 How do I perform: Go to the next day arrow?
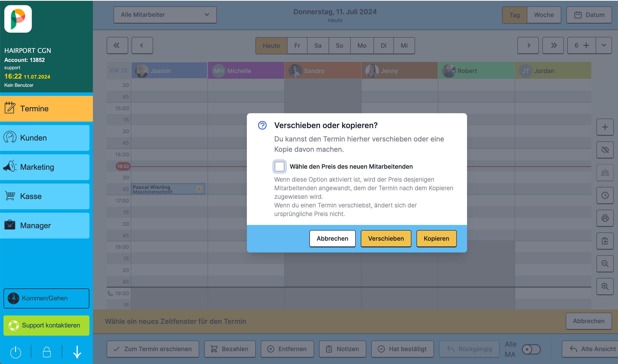(528, 45)
